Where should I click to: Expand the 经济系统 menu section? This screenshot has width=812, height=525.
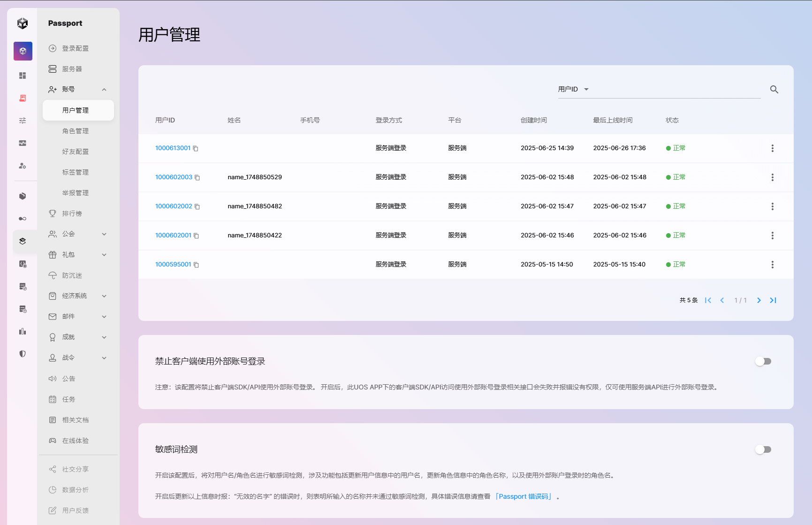click(104, 296)
